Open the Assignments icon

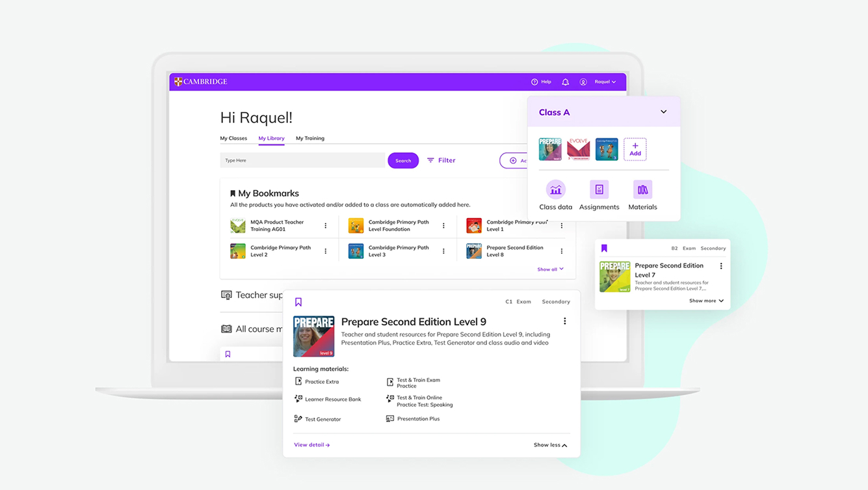point(599,190)
